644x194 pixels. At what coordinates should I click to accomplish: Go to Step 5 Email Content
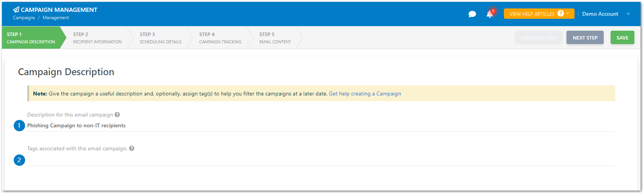coord(275,38)
